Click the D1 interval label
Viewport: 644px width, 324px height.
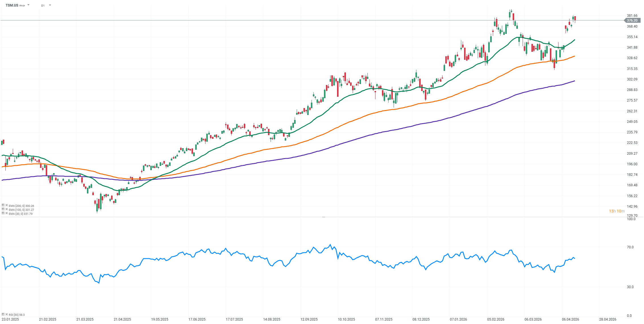point(43,5)
